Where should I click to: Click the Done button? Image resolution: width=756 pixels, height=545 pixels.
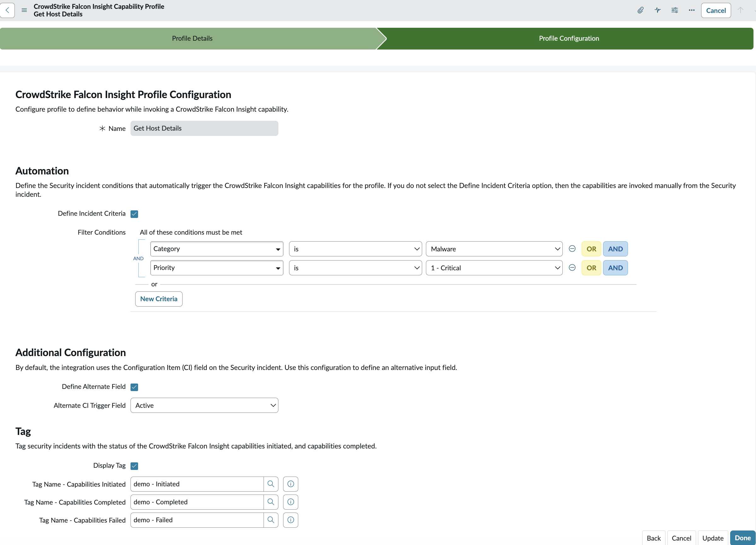coord(743,538)
